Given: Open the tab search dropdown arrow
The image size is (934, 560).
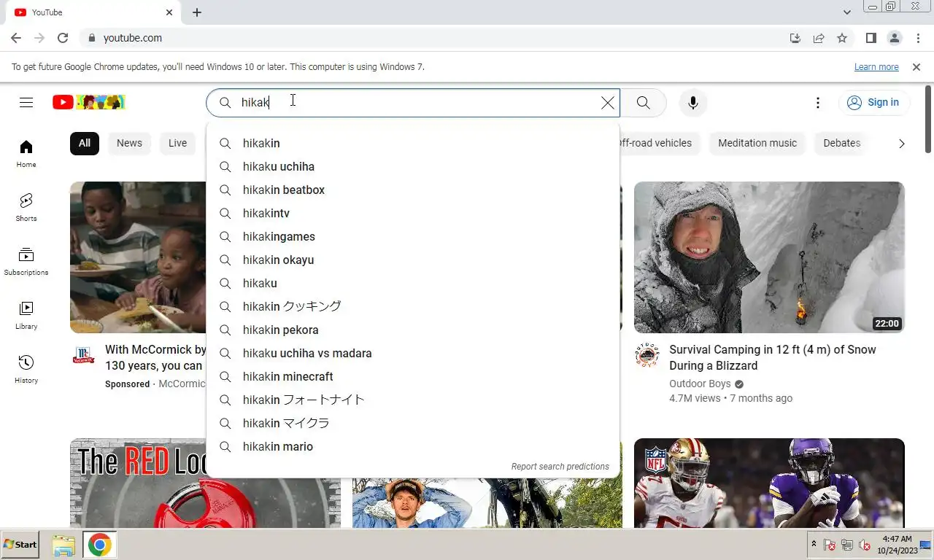Looking at the screenshot, I should [846, 12].
